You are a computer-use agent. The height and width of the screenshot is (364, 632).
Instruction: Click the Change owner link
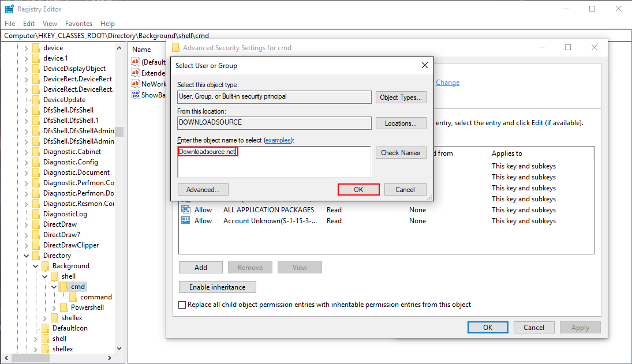447,82
